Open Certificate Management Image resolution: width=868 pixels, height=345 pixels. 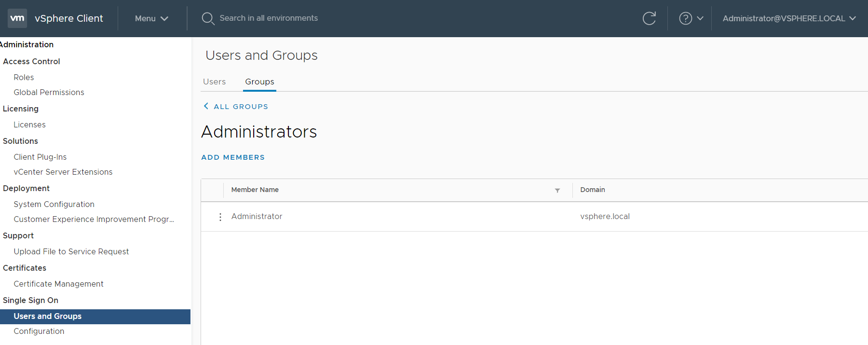click(58, 284)
